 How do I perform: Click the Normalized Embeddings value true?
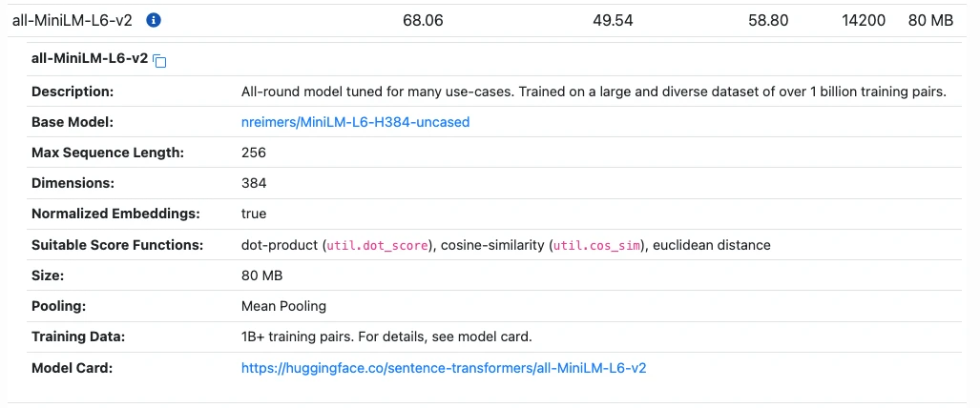254,214
